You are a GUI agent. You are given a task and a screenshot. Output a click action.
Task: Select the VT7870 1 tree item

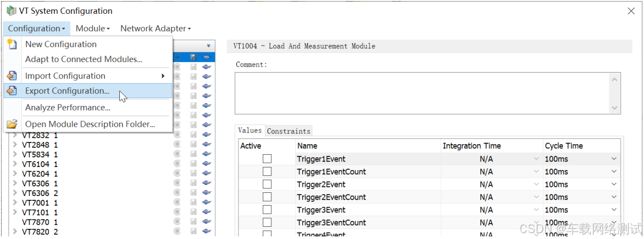pos(40,222)
